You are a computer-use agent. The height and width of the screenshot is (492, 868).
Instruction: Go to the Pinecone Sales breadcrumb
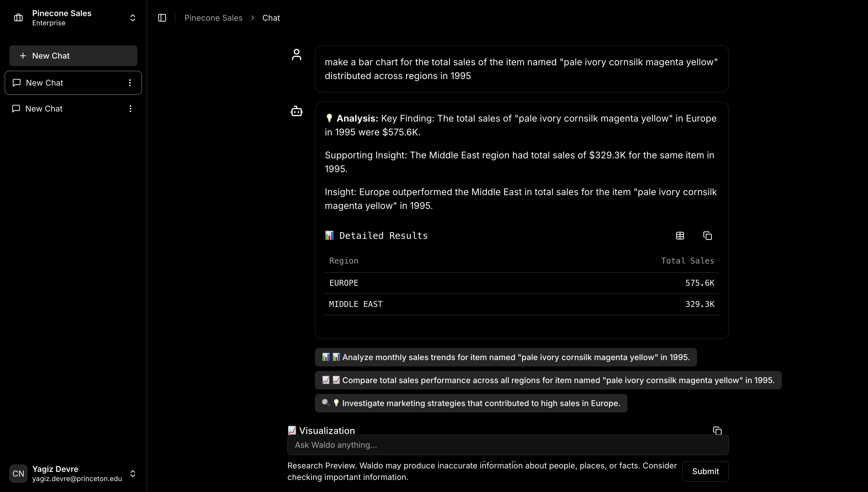[214, 18]
